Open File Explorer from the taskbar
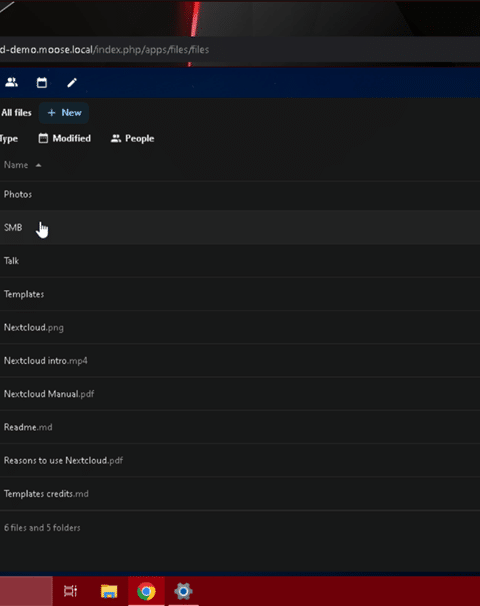The image size is (480, 606). [x=109, y=591]
